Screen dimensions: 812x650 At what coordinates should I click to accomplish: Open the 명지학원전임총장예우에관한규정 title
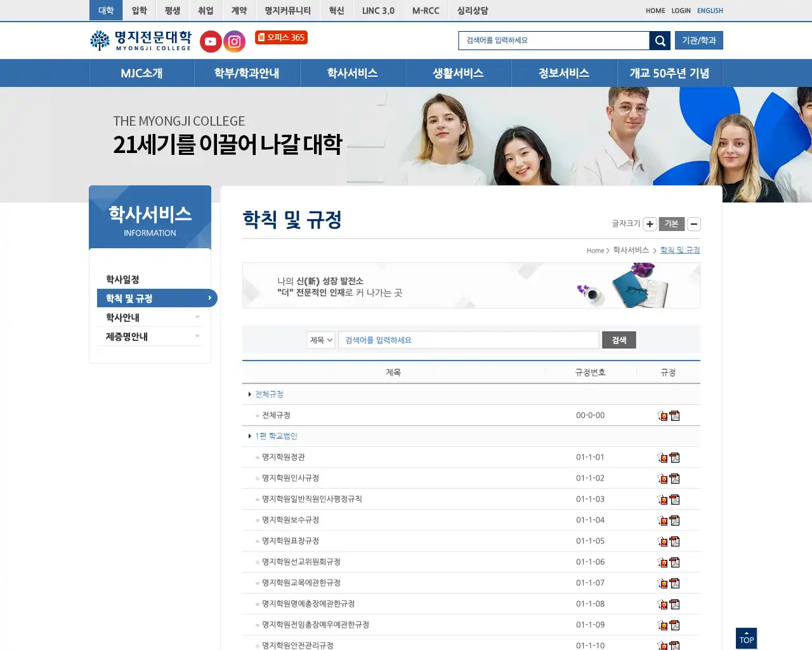pyautogui.click(x=315, y=625)
